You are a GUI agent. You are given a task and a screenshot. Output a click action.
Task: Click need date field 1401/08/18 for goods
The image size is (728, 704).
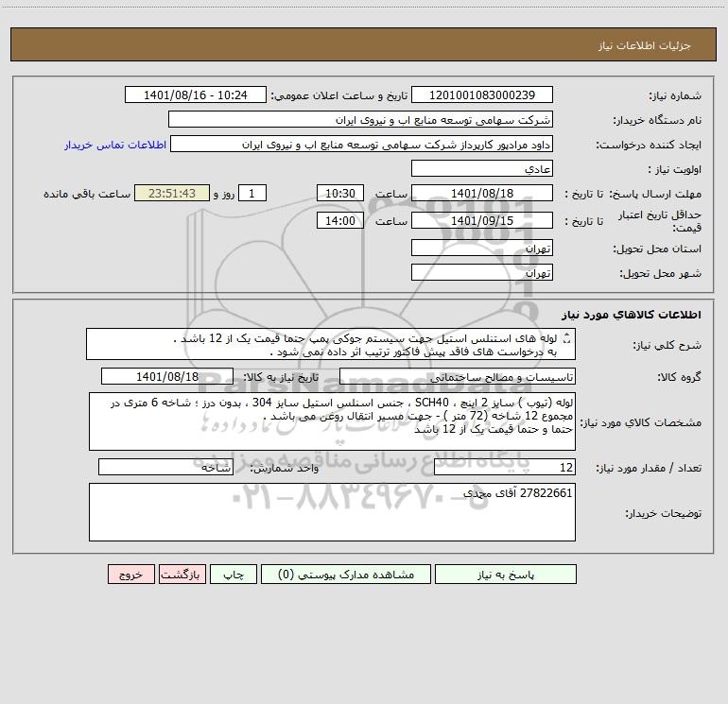click(167, 376)
